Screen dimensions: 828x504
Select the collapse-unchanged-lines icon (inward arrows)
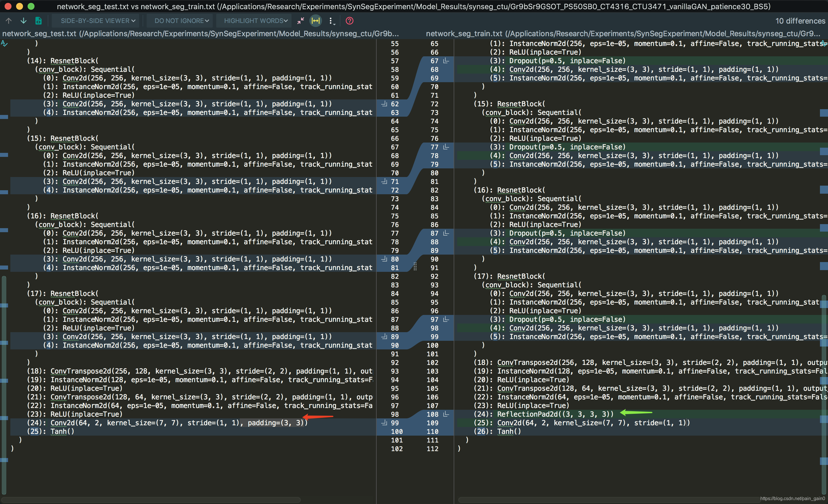(300, 20)
